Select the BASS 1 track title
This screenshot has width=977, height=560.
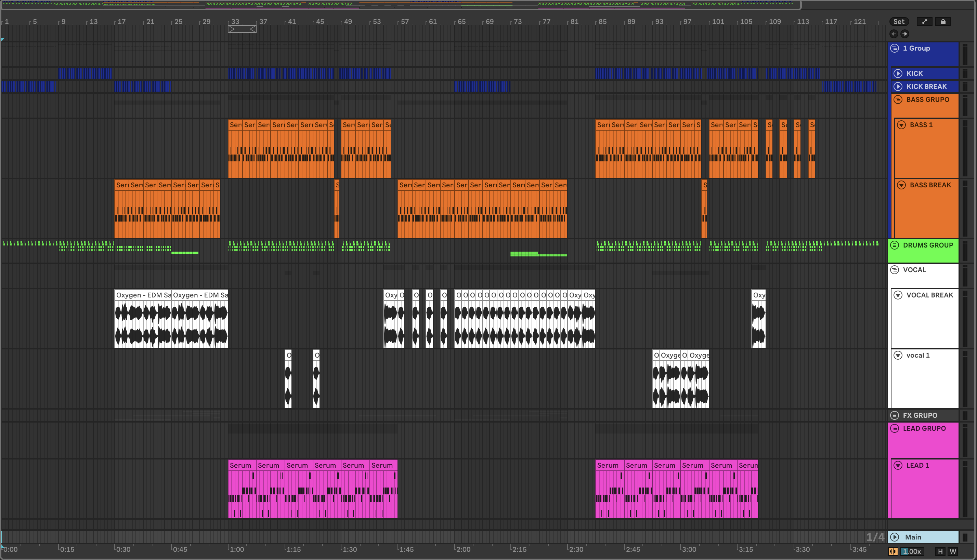point(921,125)
